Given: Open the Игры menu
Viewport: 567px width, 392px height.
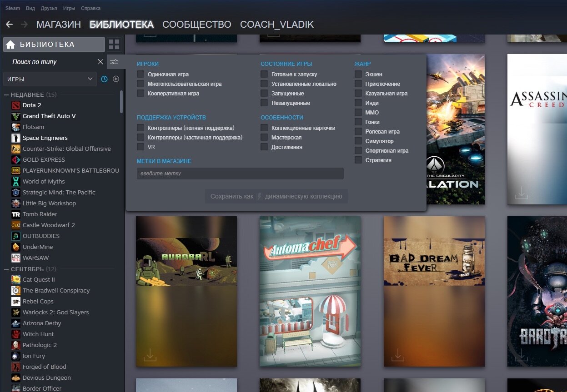Looking at the screenshot, I should click(69, 8).
